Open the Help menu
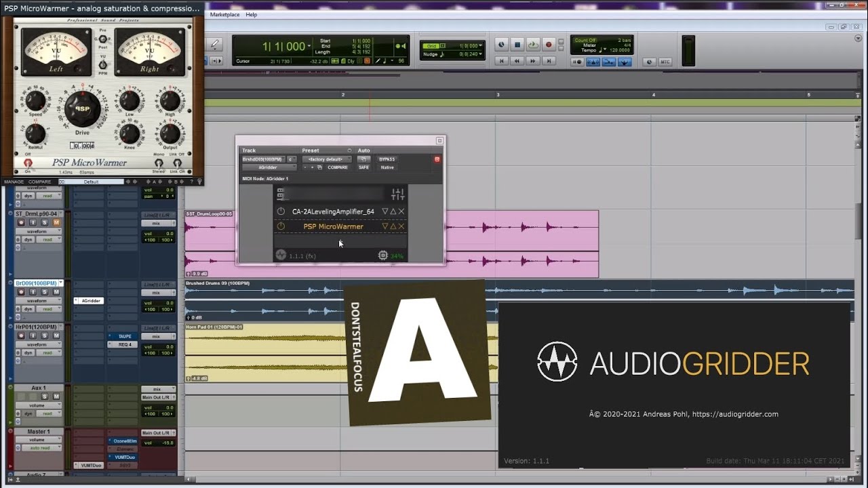 tap(252, 14)
